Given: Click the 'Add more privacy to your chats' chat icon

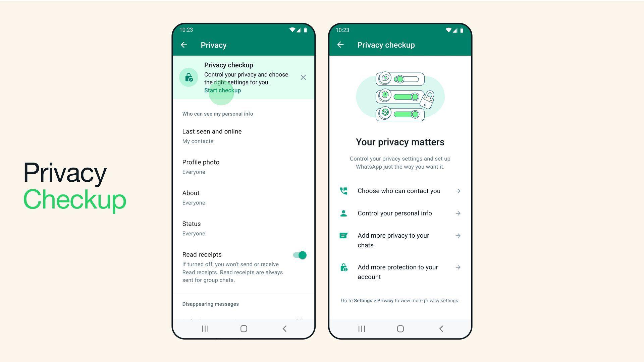Looking at the screenshot, I should 344,236.
